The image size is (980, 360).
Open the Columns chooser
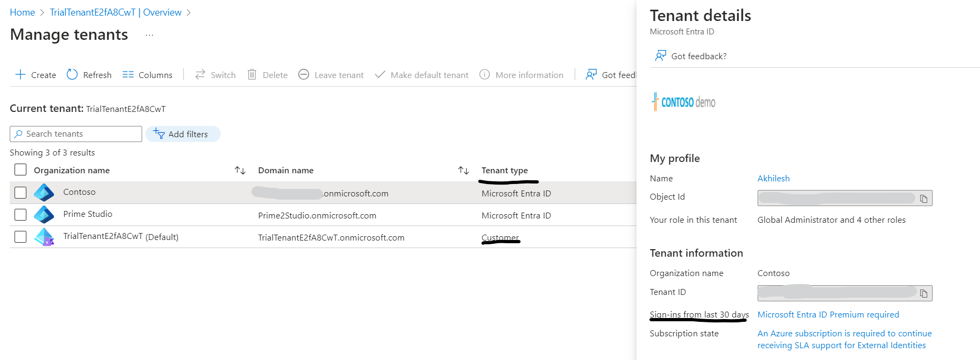[x=148, y=75]
